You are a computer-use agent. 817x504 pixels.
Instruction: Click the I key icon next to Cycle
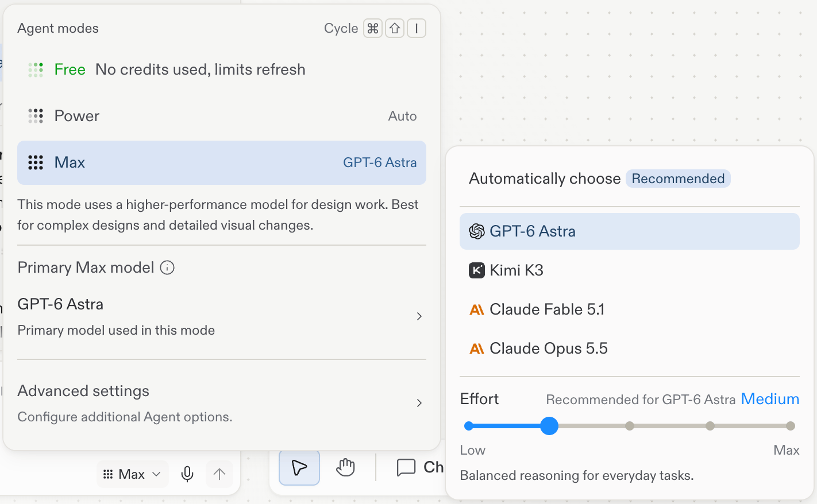pos(417,28)
